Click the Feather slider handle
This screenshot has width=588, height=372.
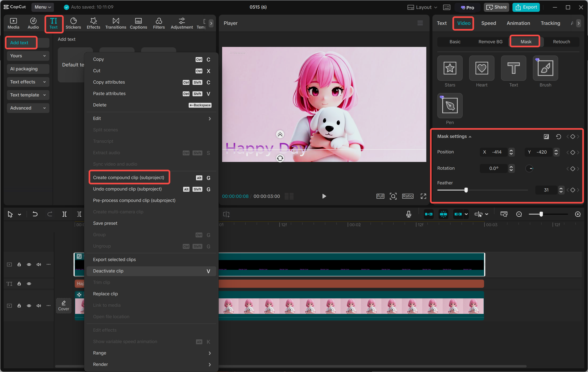(x=466, y=190)
